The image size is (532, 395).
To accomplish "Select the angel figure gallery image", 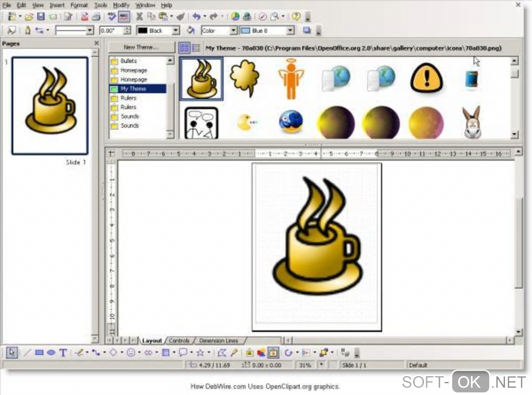I will pyautogui.click(x=291, y=79).
